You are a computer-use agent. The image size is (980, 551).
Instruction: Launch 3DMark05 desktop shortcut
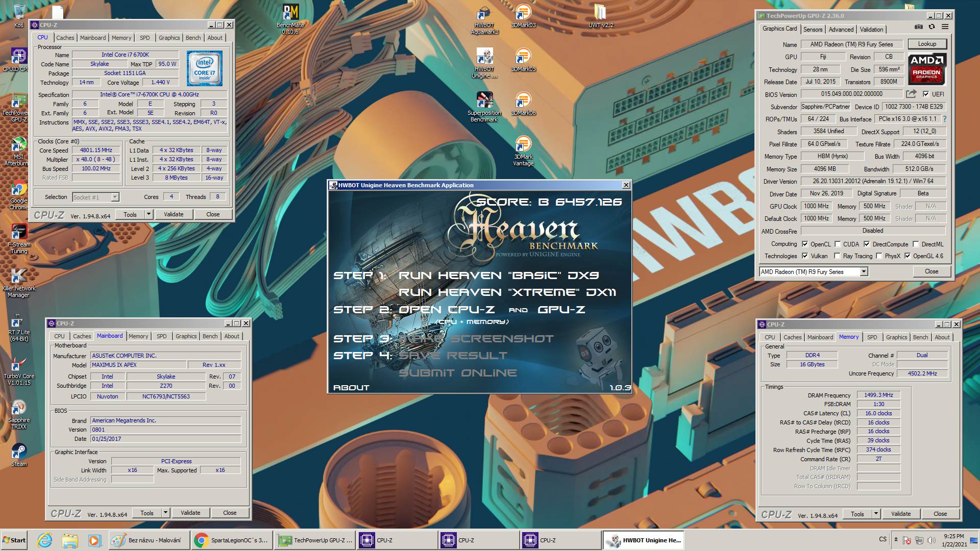pyautogui.click(x=523, y=60)
